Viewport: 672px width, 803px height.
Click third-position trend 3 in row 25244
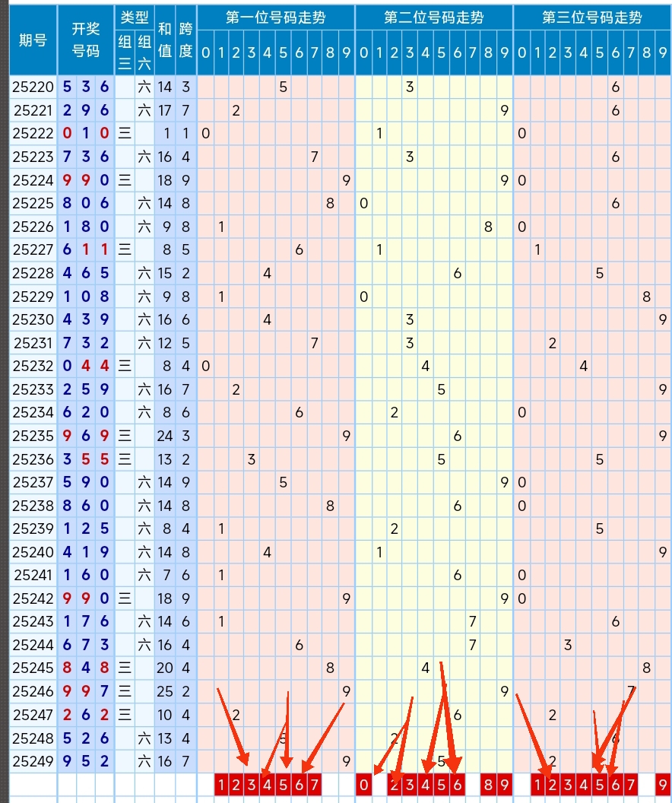coord(568,645)
